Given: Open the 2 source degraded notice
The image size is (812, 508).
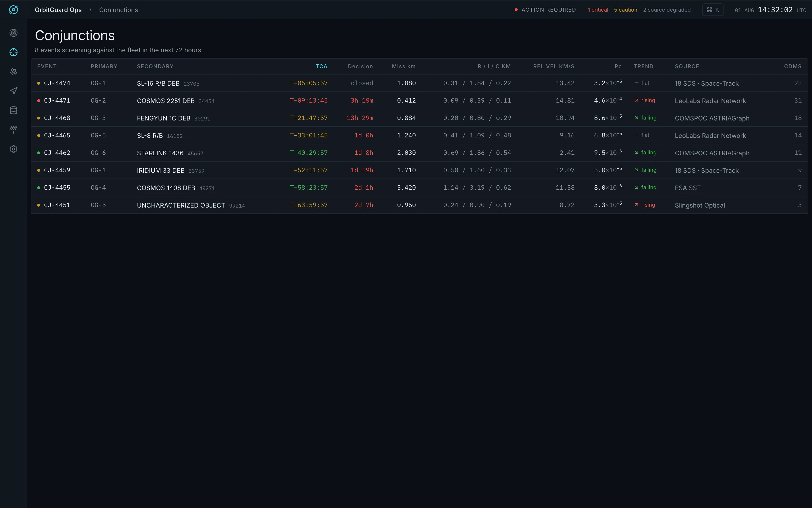Looking at the screenshot, I should click(667, 10).
